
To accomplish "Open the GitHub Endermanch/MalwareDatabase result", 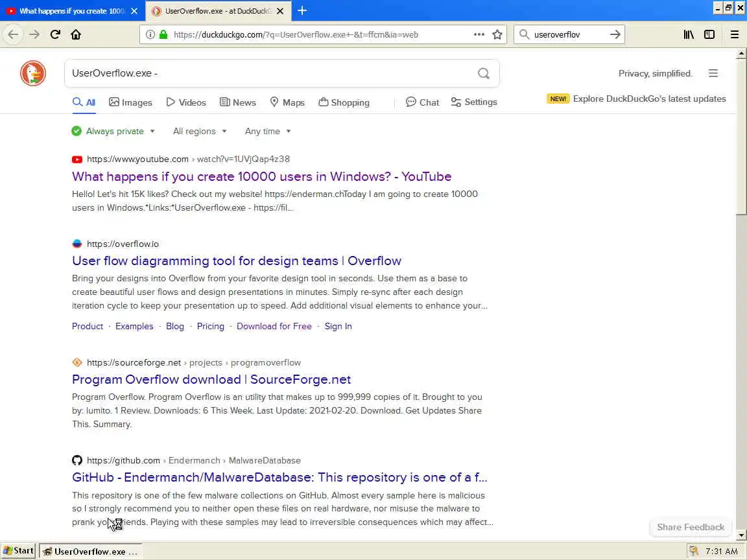I will pos(279,477).
